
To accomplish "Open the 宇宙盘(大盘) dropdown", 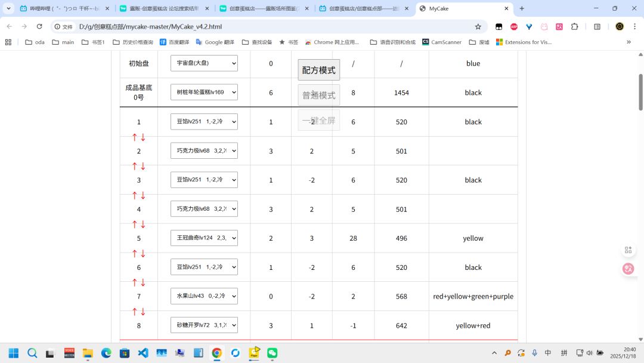I will pos(204,63).
